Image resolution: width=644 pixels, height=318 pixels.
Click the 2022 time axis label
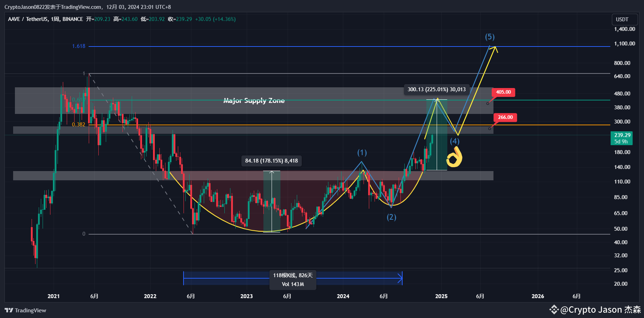point(150,296)
